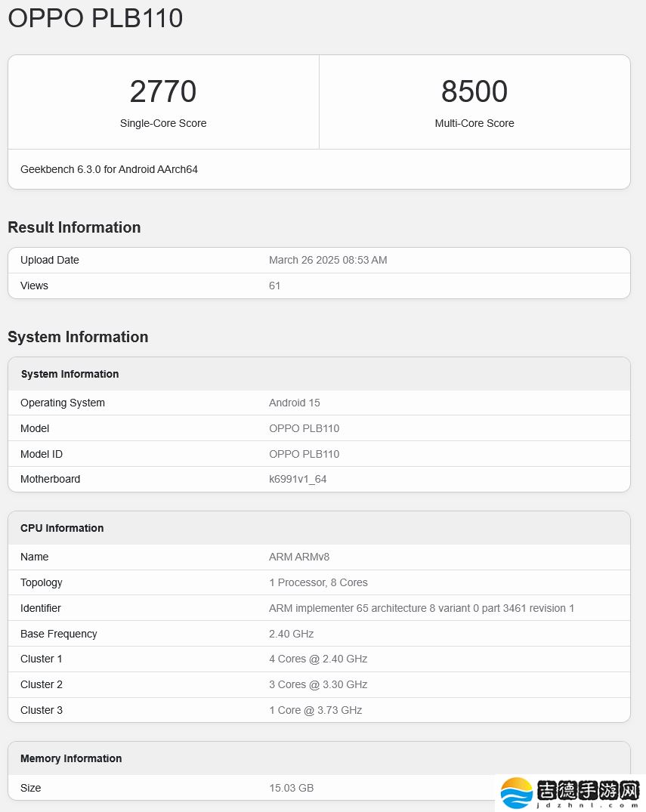Select the 1 Core @ 3.73 GHz value

coord(316,710)
